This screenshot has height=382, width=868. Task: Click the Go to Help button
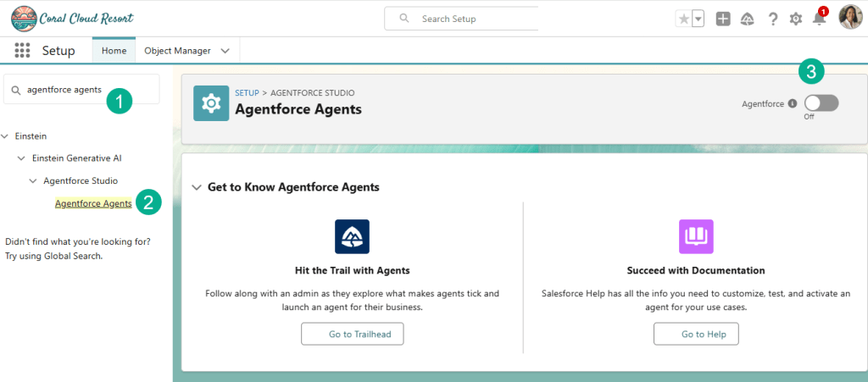tap(696, 335)
